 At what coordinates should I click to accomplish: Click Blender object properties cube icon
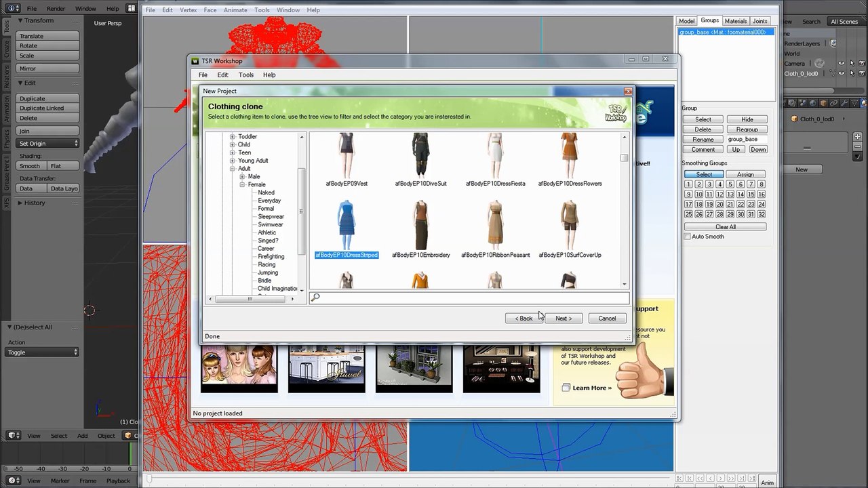point(823,103)
